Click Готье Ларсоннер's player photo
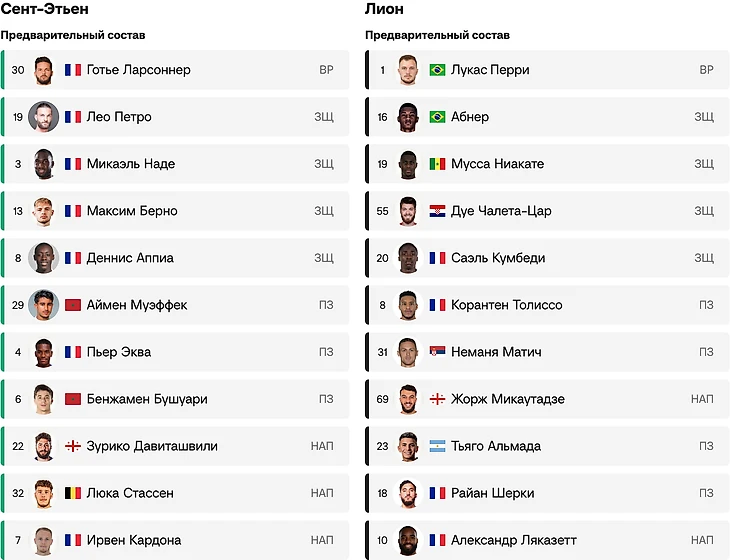730x560 pixels. [x=43, y=70]
